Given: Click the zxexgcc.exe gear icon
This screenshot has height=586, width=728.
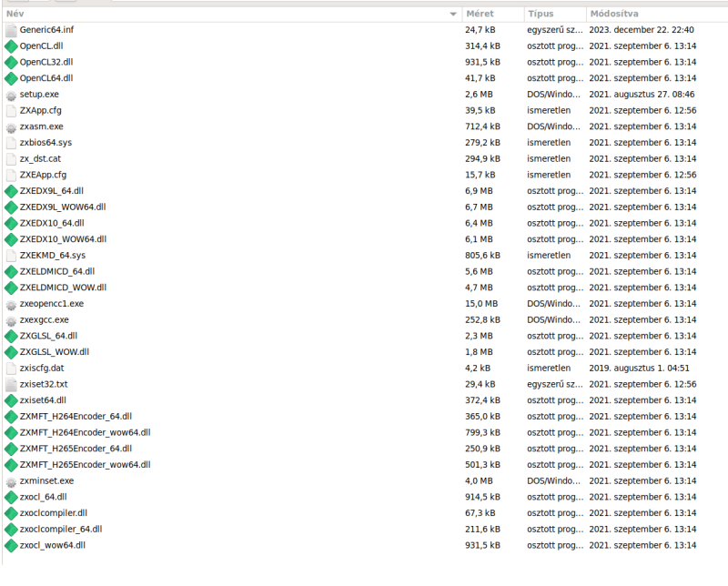Looking at the screenshot, I should [x=11, y=321].
